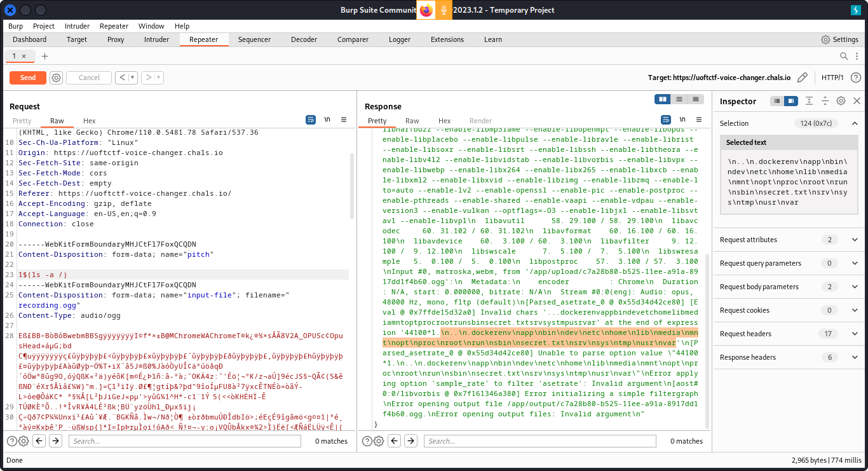Image resolution: width=868 pixels, height=471 pixels.
Task: Dock Inspector to the left
Action: pos(776,101)
